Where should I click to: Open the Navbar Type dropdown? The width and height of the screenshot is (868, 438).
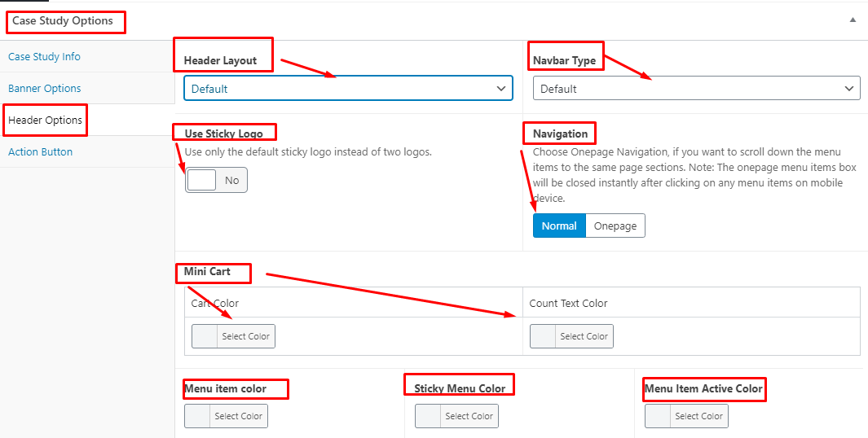tap(696, 89)
